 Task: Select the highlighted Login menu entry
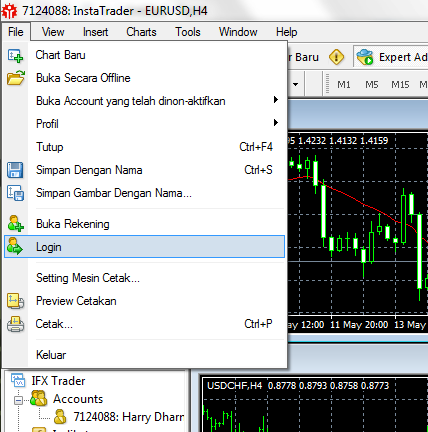point(145,247)
